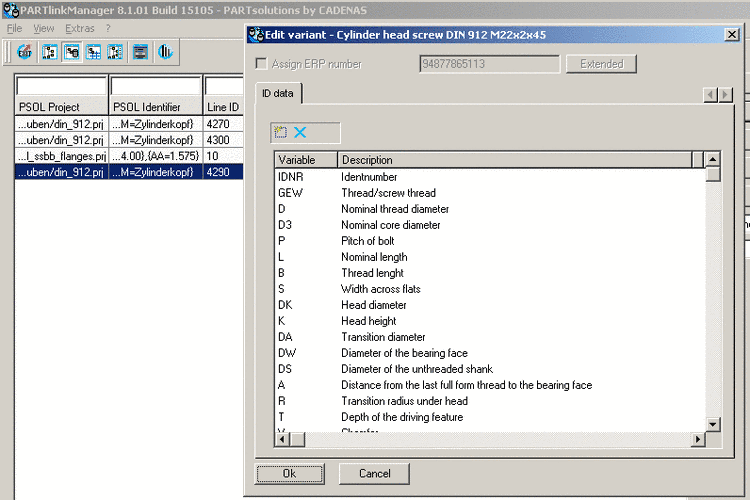This screenshot has height=500, width=750.
Task: Select the l_ssbb_flanges.prj row
Action: click(x=129, y=156)
